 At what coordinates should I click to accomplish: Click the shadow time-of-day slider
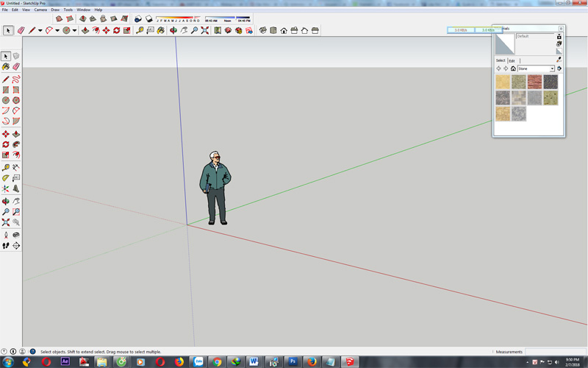point(227,18)
